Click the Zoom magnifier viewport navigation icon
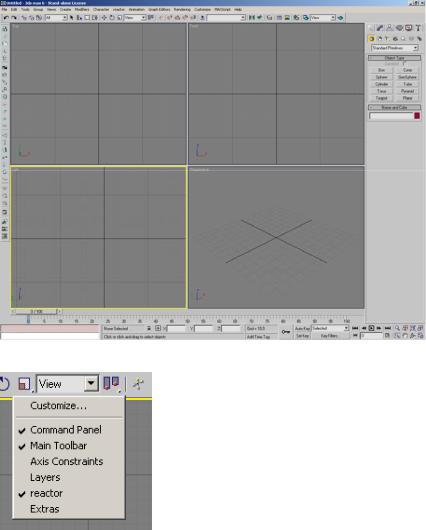This screenshot has width=426, height=530. 397,328
